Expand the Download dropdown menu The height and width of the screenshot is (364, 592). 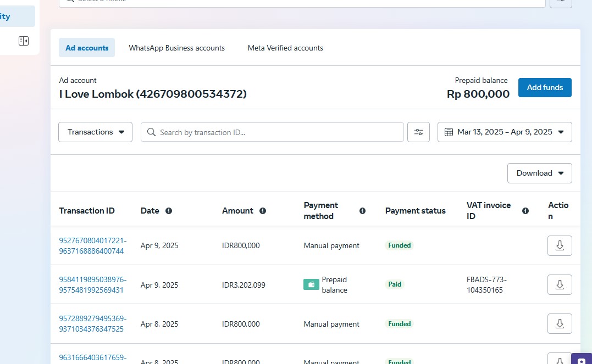tap(539, 173)
